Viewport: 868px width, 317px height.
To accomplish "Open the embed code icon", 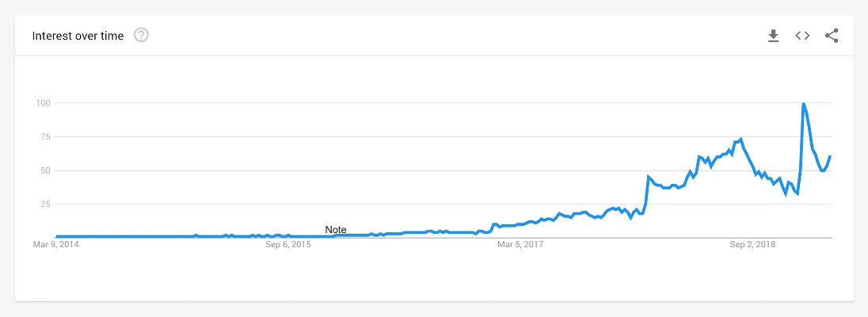I will point(802,35).
